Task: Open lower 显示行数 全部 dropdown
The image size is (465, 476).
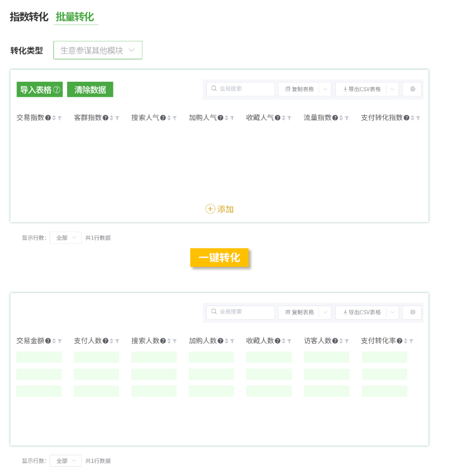Action: click(x=65, y=461)
